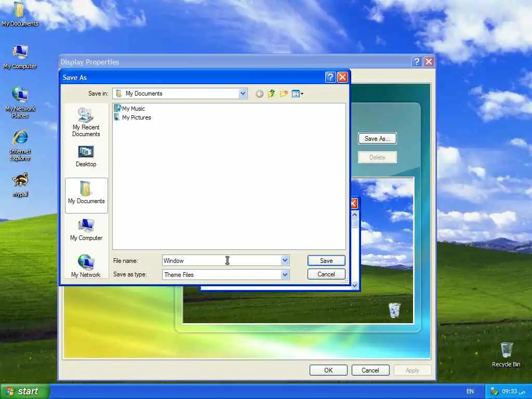Click the tray icon beside the clock
The width and height of the screenshot is (532, 399).
(x=495, y=391)
